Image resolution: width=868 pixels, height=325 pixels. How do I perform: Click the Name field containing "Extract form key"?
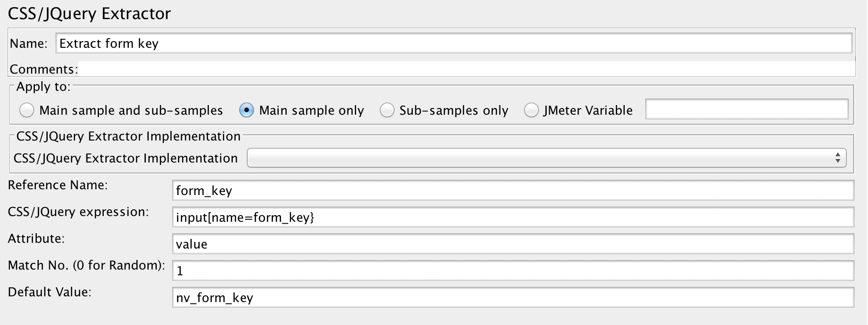pos(453,43)
